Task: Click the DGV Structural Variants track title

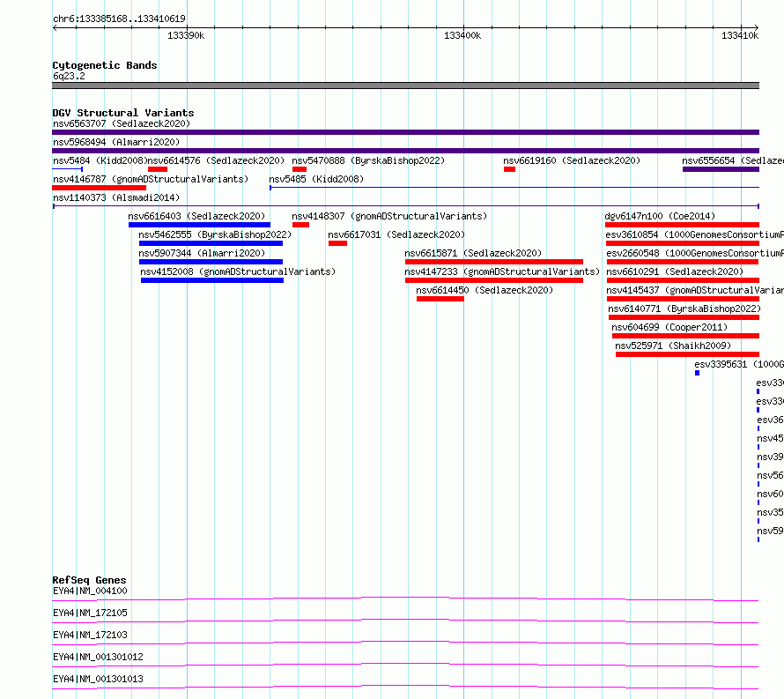Action: point(123,113)
